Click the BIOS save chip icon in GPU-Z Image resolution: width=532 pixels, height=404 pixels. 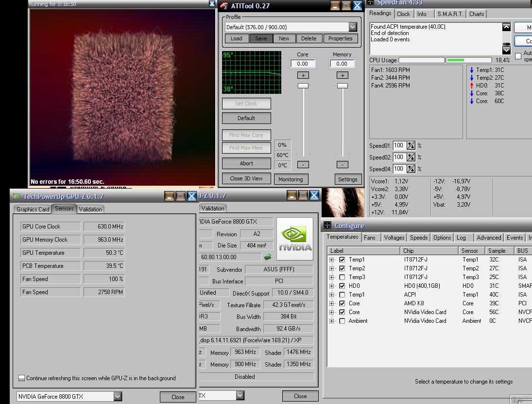268,257
